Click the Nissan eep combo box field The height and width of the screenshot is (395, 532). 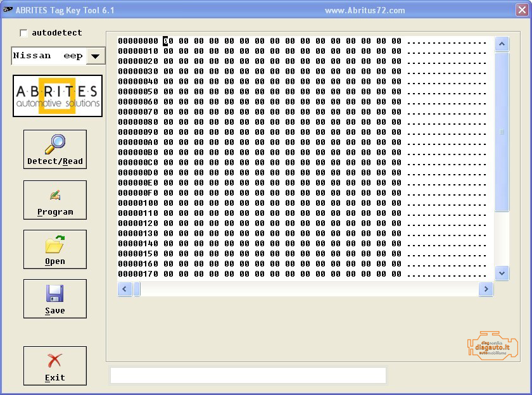tap(48, 56)
